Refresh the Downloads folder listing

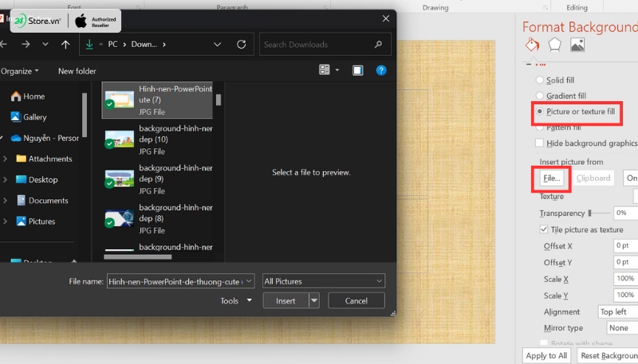242,45
